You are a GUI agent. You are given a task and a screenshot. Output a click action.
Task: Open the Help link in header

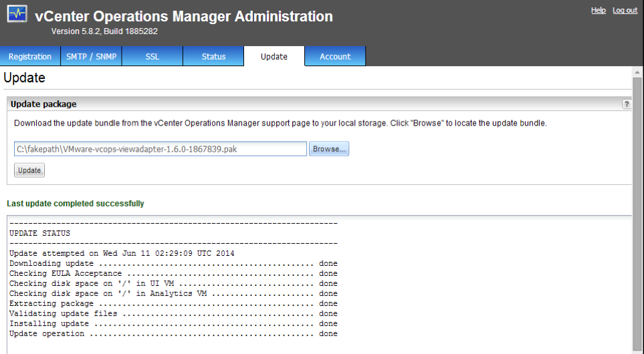(x=599, y=10)
